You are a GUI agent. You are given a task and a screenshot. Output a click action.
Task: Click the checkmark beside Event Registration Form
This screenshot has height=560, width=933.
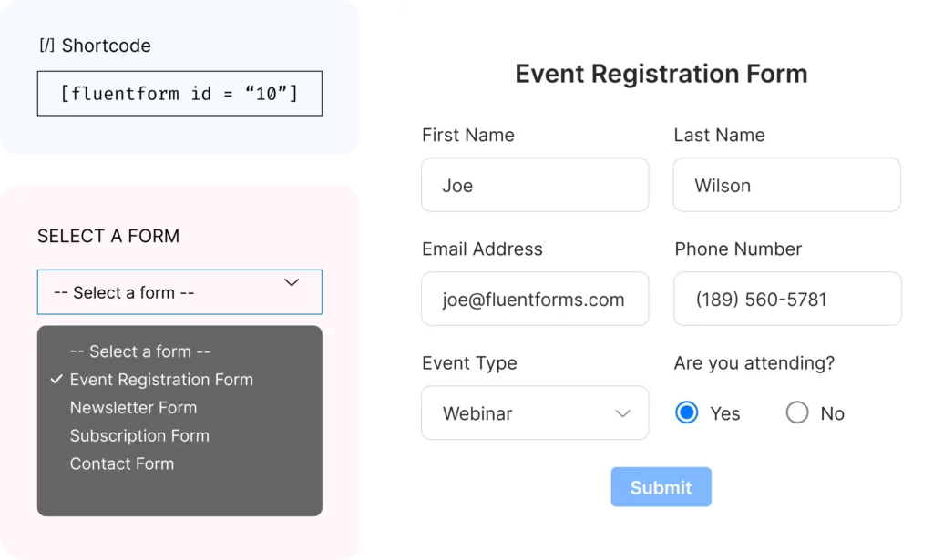(56, 380)
